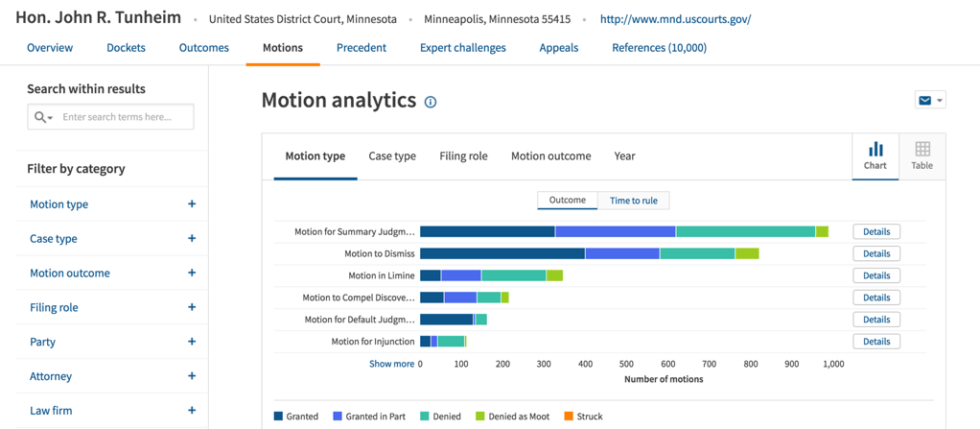Open the Precedent tab
980x429 pixels.
pyautogui.click(x=362, y=48)
